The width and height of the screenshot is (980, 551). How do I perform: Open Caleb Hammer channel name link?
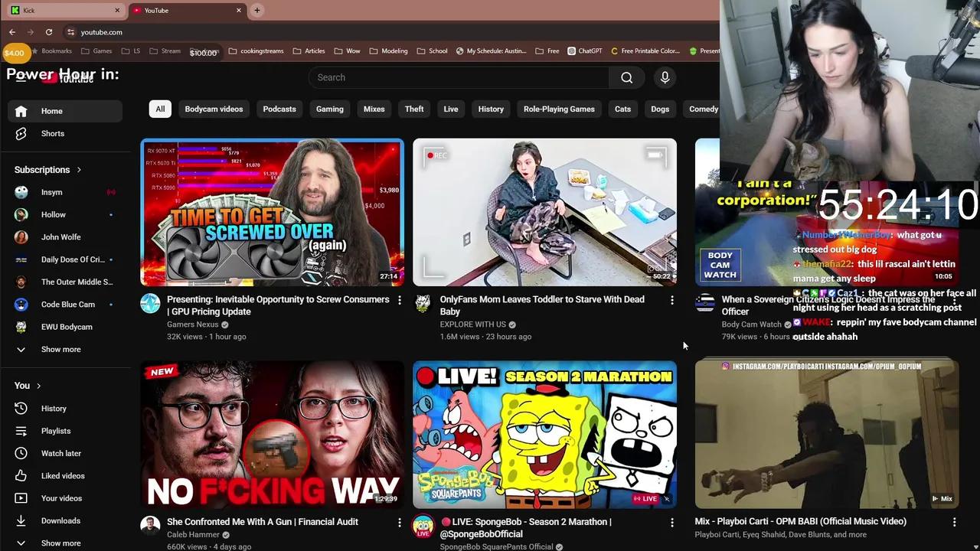[193, 535]
